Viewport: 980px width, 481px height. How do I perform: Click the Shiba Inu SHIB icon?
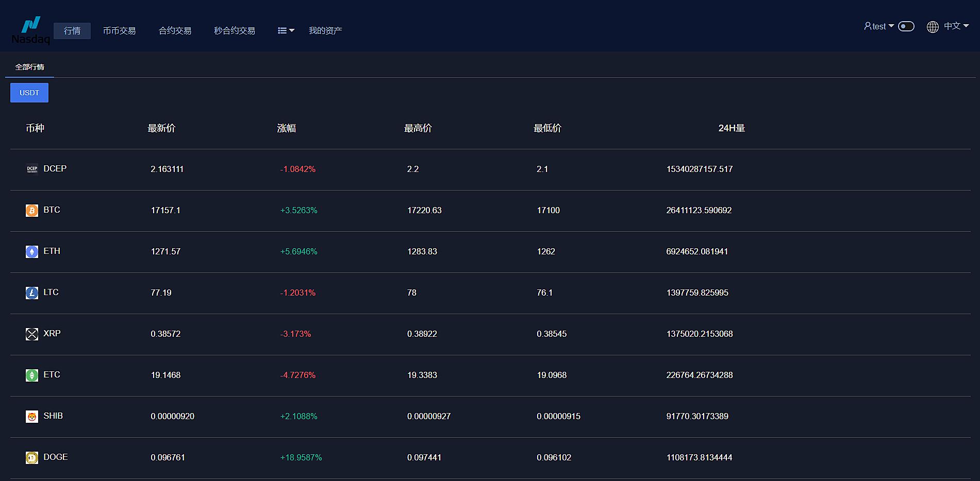click(x=32, y=416)
